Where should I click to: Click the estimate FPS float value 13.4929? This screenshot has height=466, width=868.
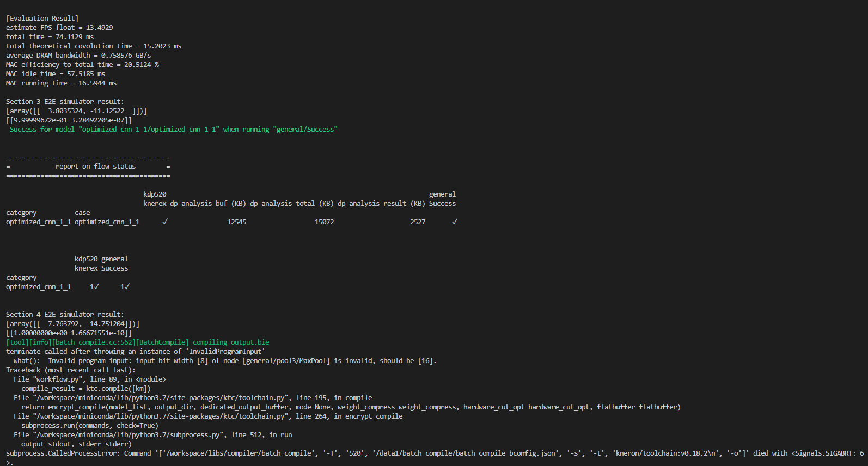pyautogui.click(x=99, y=28)
